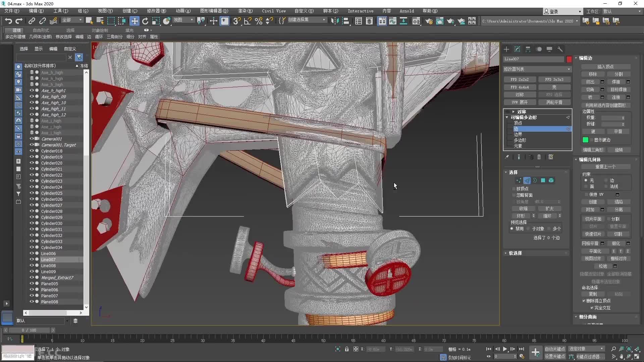Toggle the 3D Snaps button
Screen dimensions: 644x362
pos(237,21)
